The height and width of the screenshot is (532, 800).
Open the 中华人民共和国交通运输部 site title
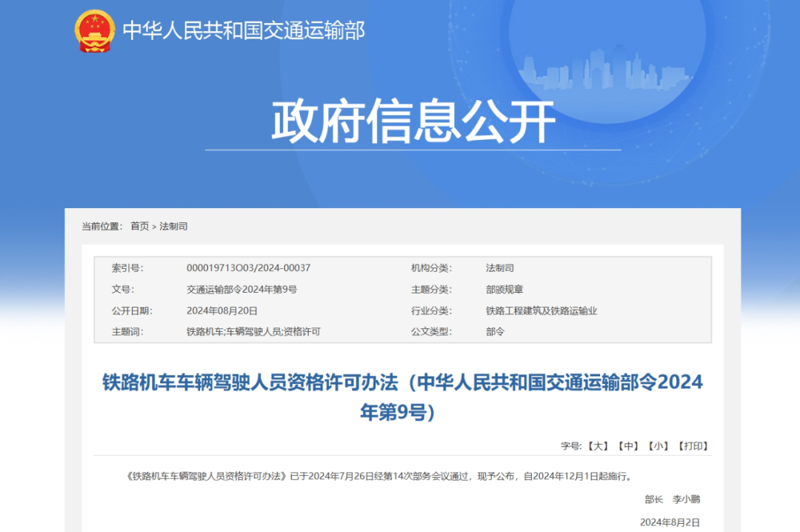[244, 30]
